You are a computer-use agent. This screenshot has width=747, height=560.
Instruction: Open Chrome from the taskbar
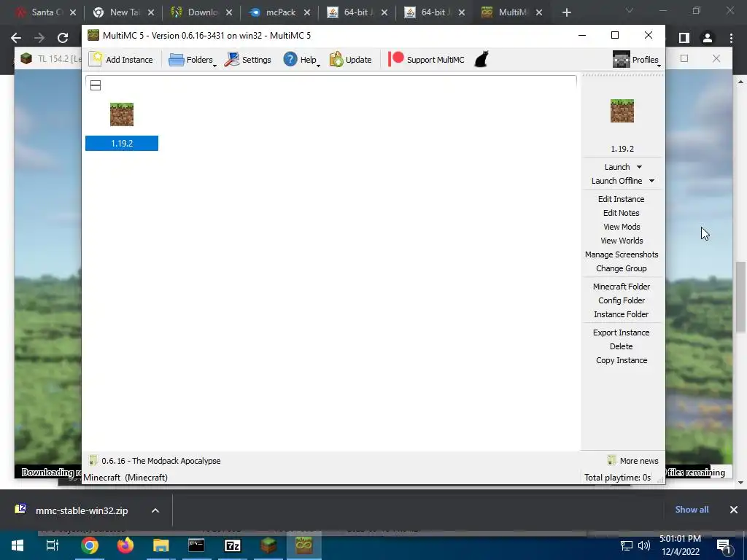point(90,545)
